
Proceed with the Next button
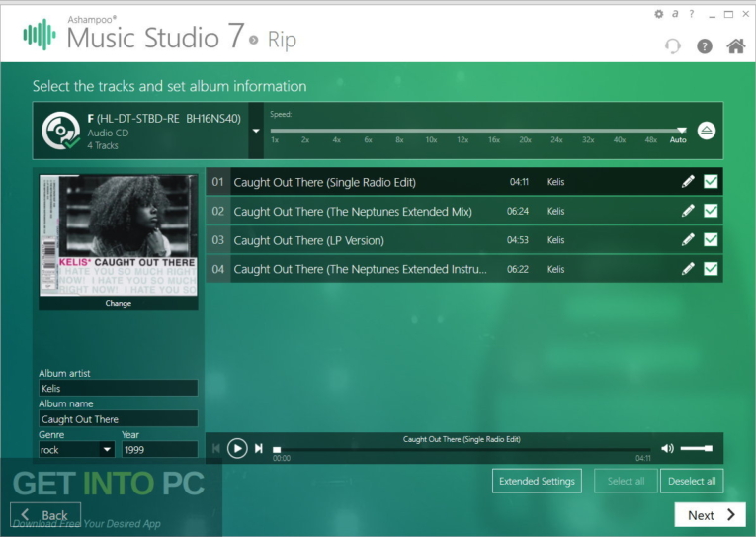pyautogui.click(x=711, y=515)
